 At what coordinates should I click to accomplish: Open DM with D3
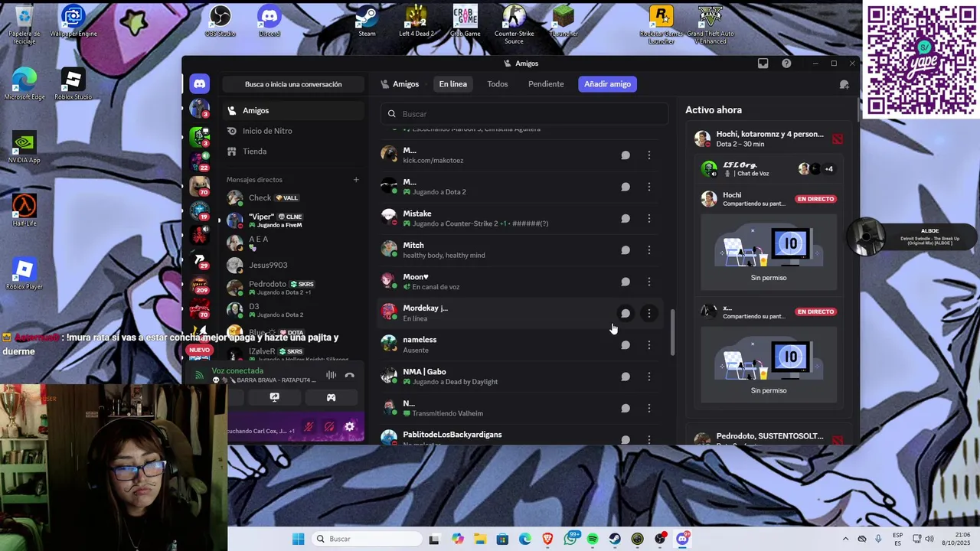[293, 310]
